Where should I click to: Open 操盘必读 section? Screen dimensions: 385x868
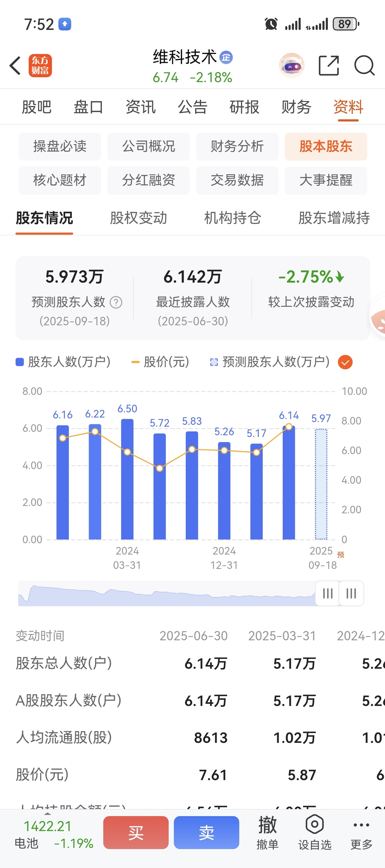coord(60,146)
